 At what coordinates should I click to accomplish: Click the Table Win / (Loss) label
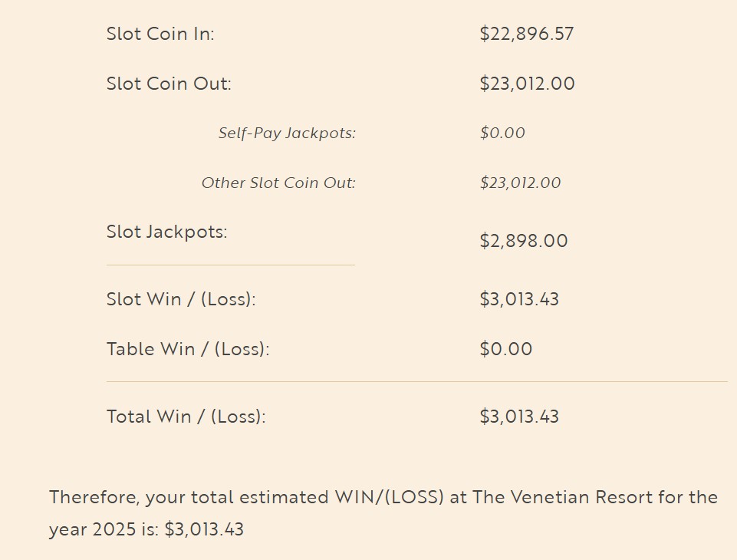point(188,349)
